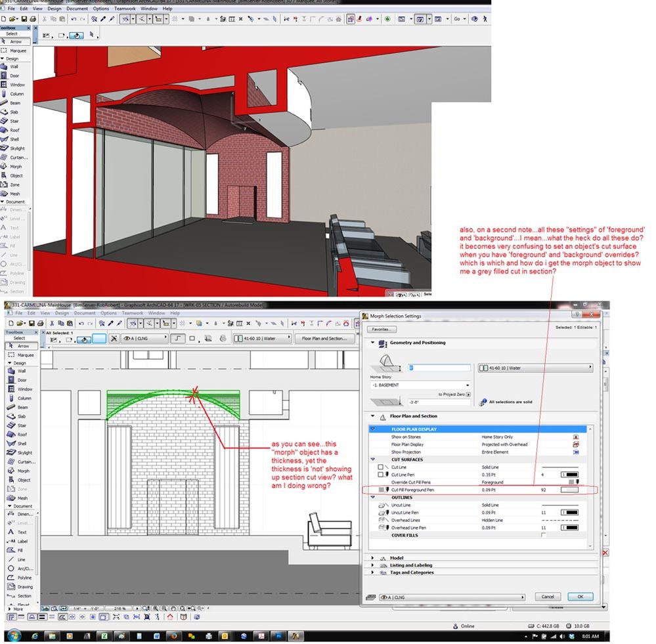Click the Save icon in top window toolbar
The width and height of the screenshot is (656, 644).
24,19
